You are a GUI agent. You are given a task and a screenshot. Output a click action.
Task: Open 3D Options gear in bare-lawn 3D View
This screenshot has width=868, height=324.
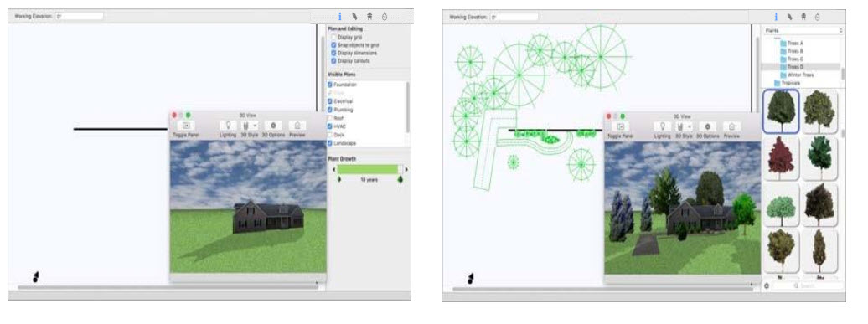(273, 126)
